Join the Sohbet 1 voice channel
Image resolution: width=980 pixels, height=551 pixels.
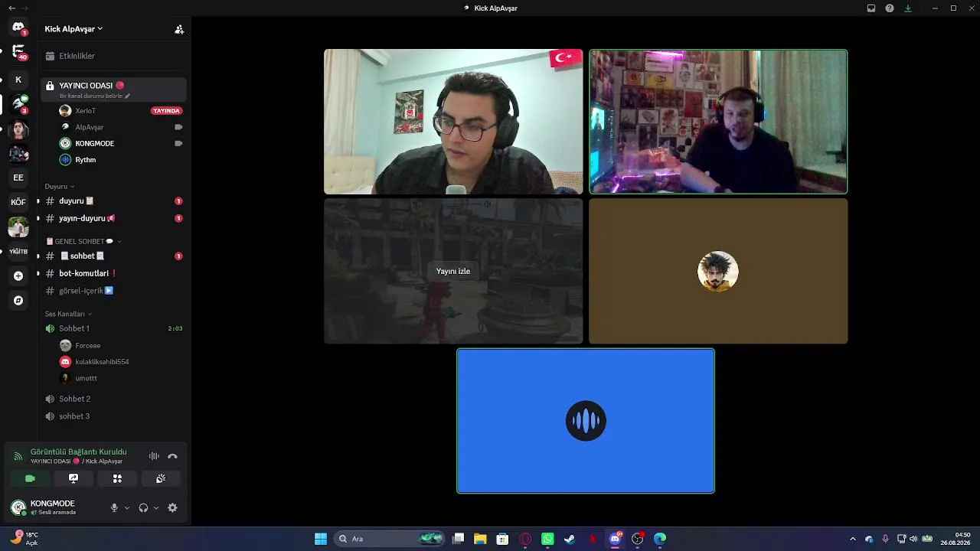pyautogui.click(x=113, y=328)
